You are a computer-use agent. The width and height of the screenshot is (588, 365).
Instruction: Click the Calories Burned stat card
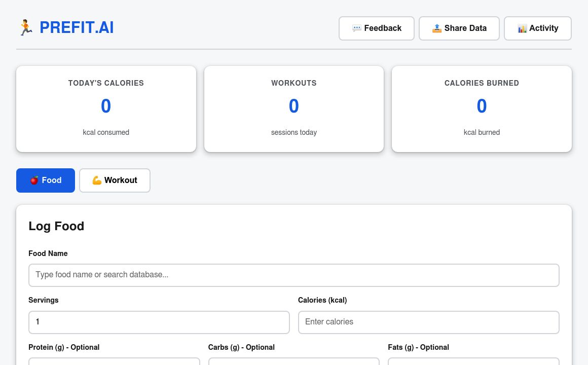(x=482, y=108)
